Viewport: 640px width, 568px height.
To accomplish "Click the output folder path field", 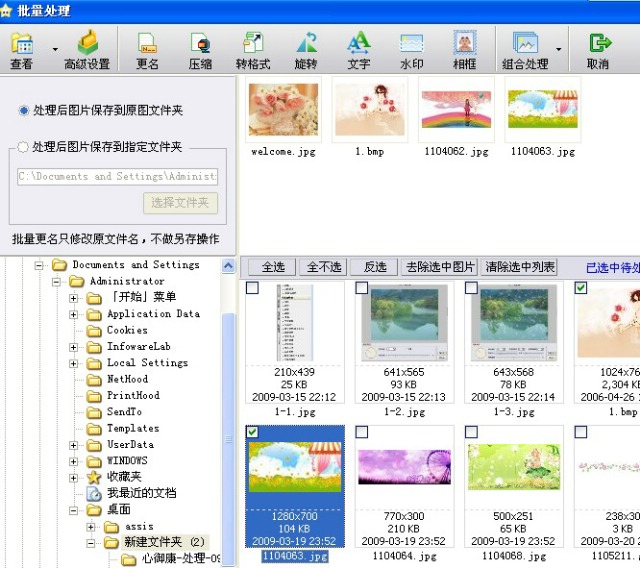I will tap(118, 177).
